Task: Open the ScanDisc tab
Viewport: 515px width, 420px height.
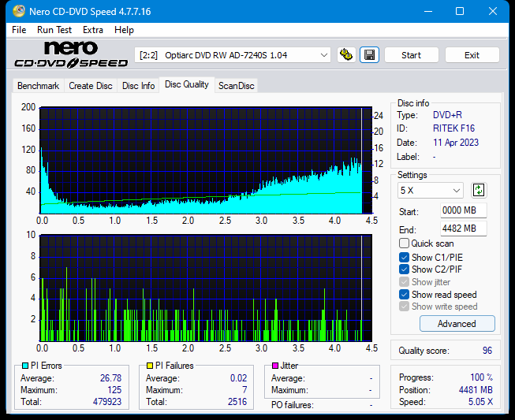Action: click(236, 86)
